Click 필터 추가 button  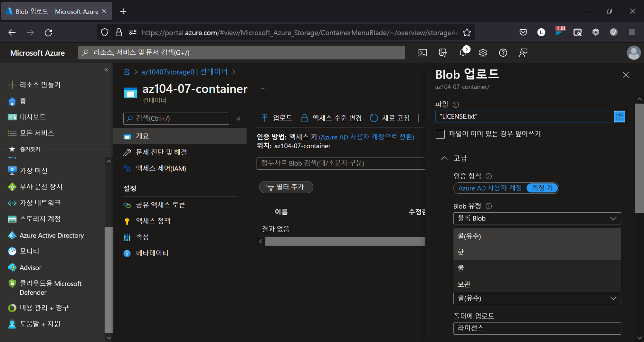(286, 187)
